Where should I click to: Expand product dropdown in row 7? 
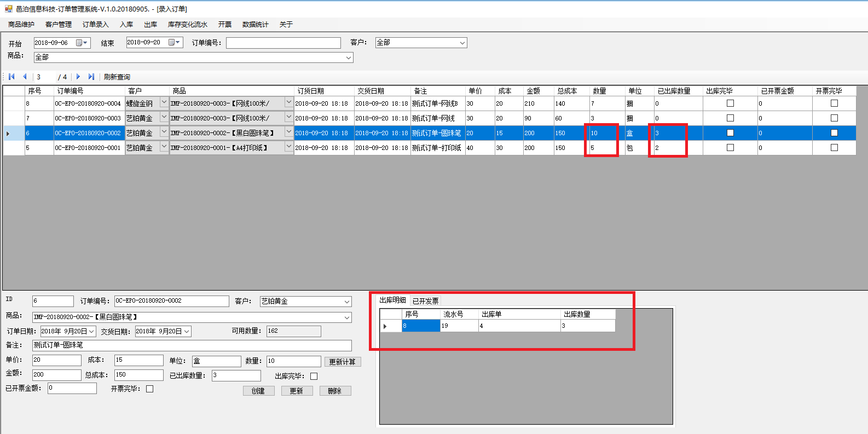pos(289,117)
